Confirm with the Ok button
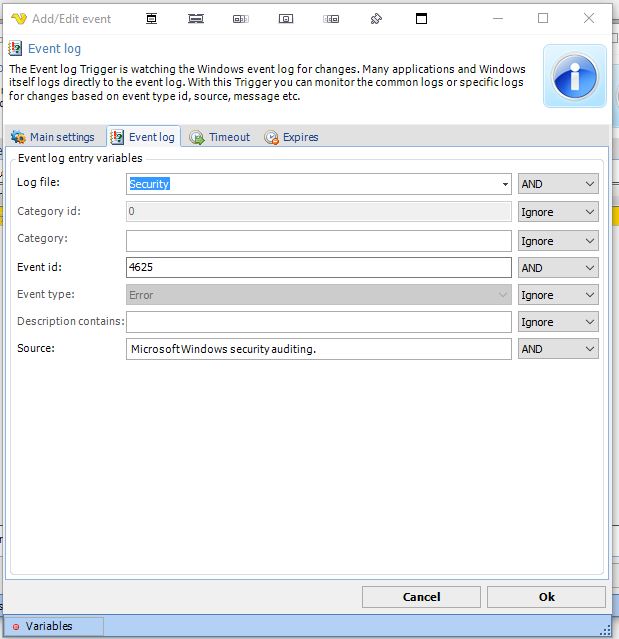The width and height of the screenshot is (619, 639). click(546, 597)
